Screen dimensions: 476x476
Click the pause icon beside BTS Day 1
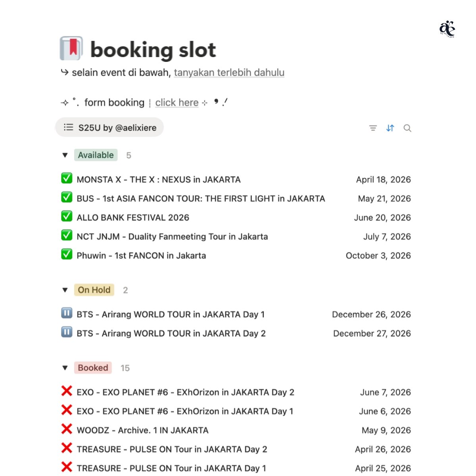67,313
